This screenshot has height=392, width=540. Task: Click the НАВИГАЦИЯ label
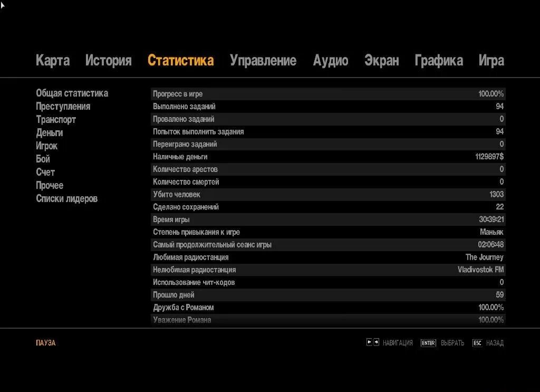click(398, 343)
